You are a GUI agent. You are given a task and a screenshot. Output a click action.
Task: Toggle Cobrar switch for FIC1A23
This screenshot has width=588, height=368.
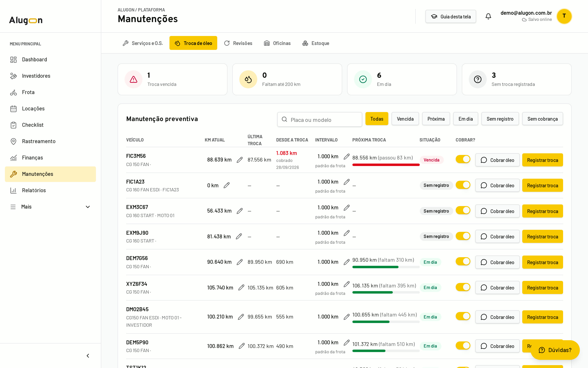463,185
